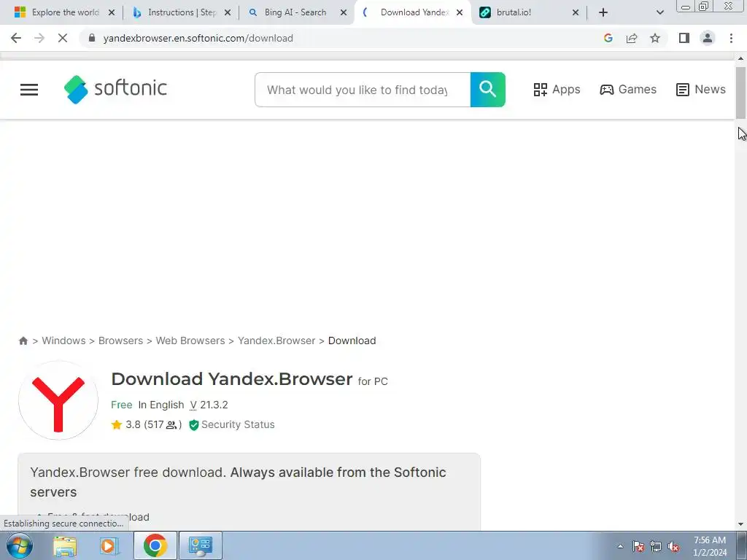Close the Explore the world tab
The height and width of the screenshot is (560, 747).
[112, 12]
